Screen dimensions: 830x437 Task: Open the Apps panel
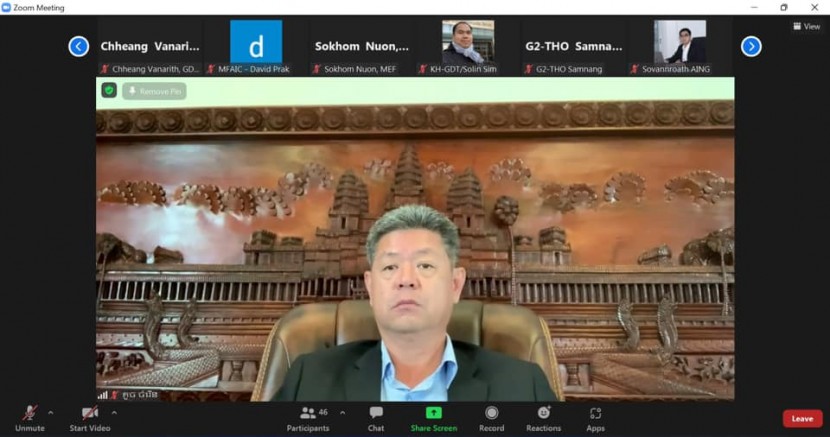pos(595,417)
